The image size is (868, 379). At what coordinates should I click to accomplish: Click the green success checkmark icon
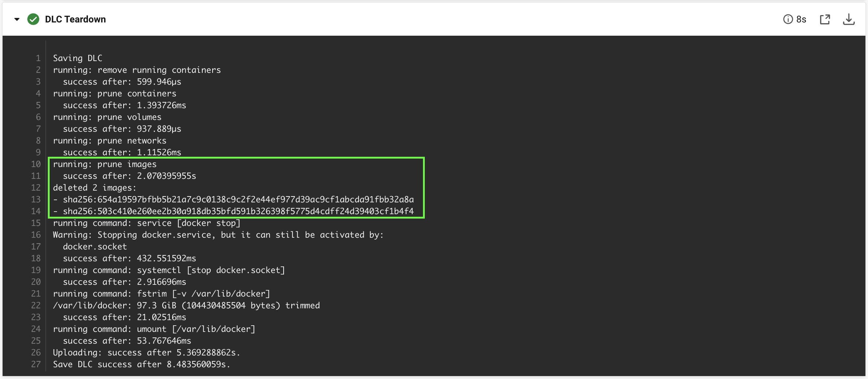coord(33,20)
